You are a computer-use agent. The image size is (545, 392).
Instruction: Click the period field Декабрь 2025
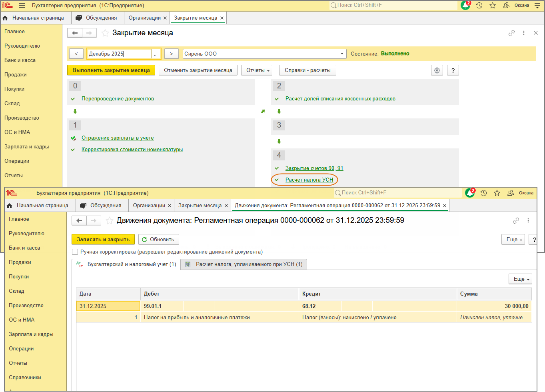(120, 54)
